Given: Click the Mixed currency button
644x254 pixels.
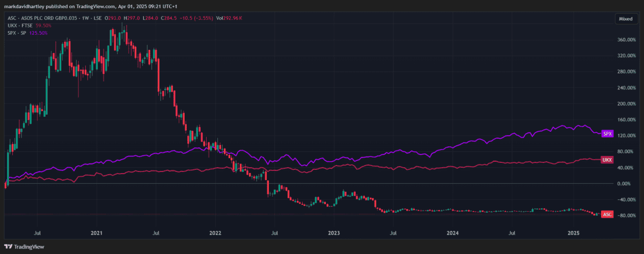Looking at the screenshot, I should pos(626,18).
